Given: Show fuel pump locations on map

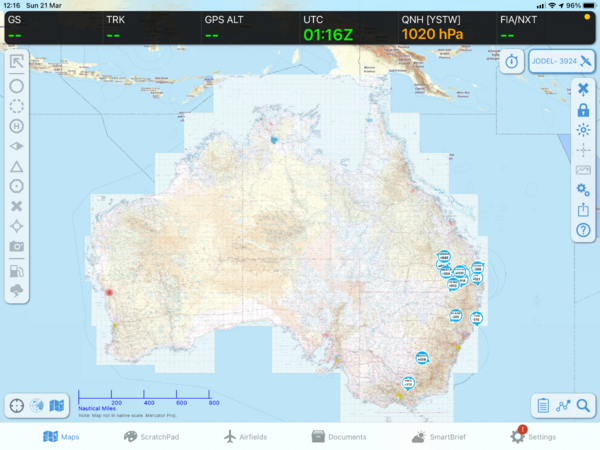Looking at the screenshot, I should (x=17, y=270).
